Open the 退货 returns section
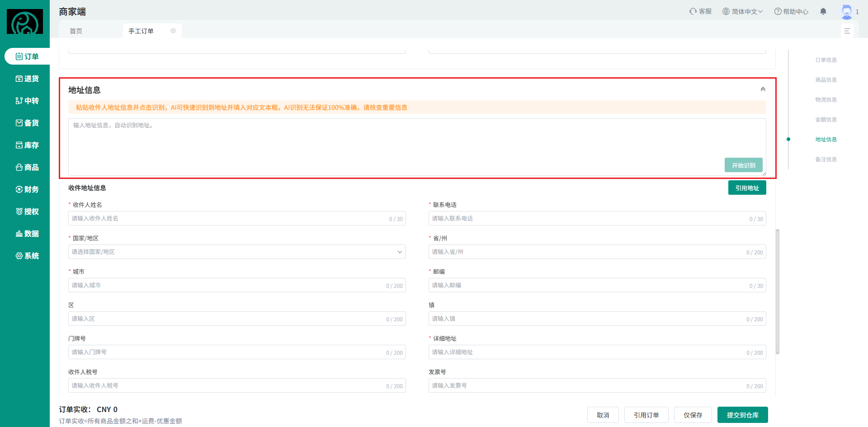868x427 pixels. click(x=27, y=79)
